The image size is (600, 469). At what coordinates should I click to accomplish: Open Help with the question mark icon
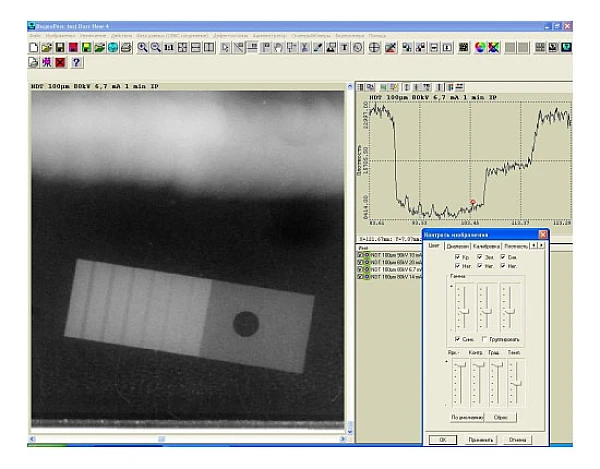click(x=76, y=63)
